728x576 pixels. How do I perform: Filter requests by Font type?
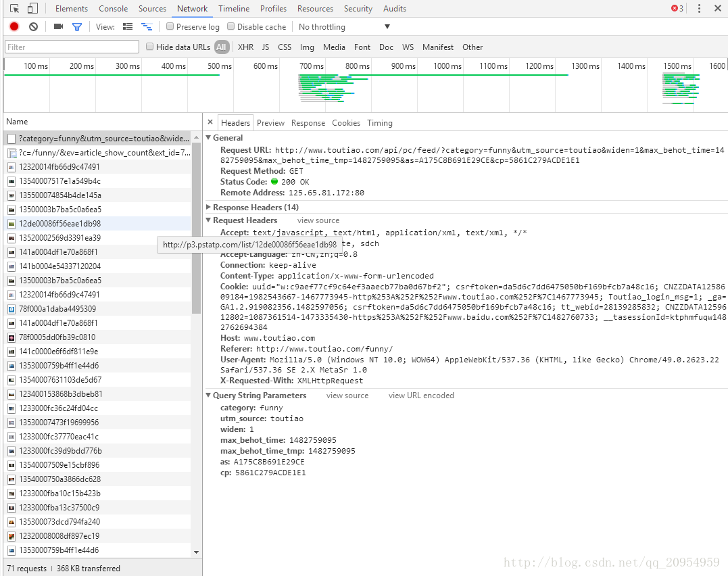pyautogui.click(x=362, y=47)
